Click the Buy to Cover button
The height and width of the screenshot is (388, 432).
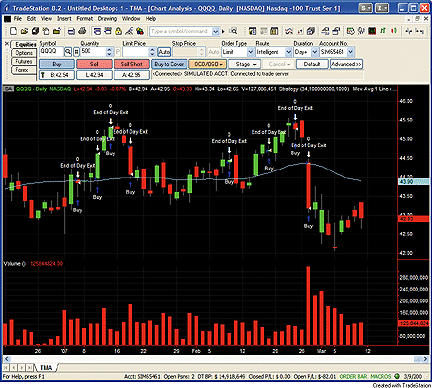[x=169, y=64]
